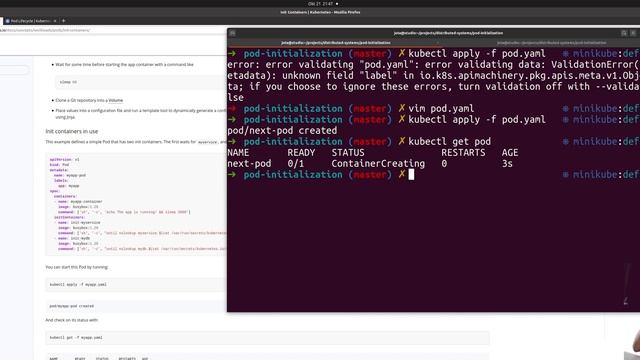Image resolution: width=640 pixels, height=360 pixels.
Task: Click the 'sleep 60' code block
Action: pos(141,82)
